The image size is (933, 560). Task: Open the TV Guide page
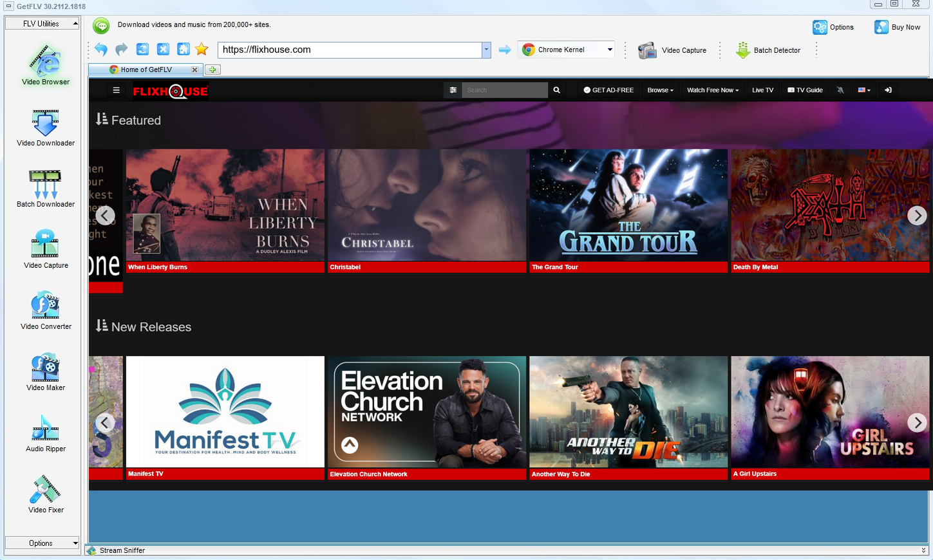[806, 90]
